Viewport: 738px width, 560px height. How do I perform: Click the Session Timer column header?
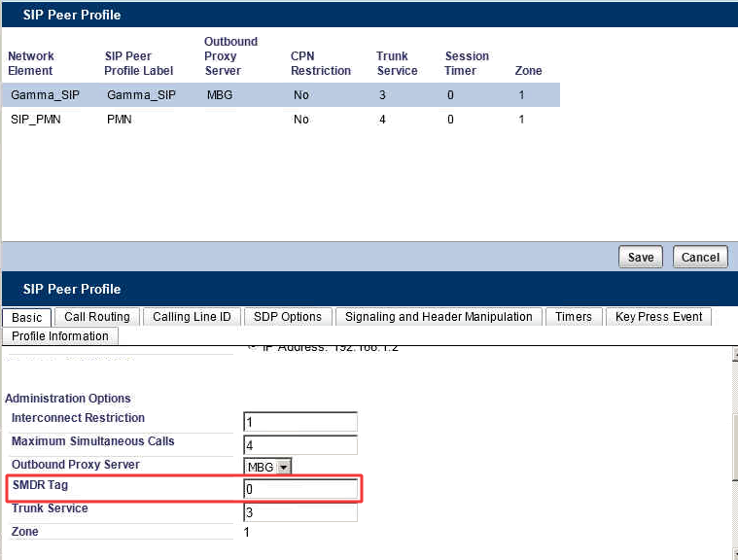pos(467,63)
